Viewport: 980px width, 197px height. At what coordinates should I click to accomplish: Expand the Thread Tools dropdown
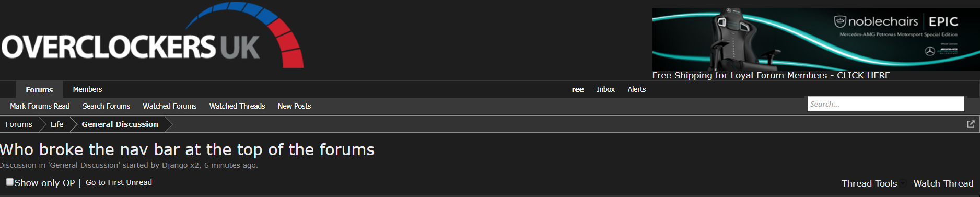869,183
